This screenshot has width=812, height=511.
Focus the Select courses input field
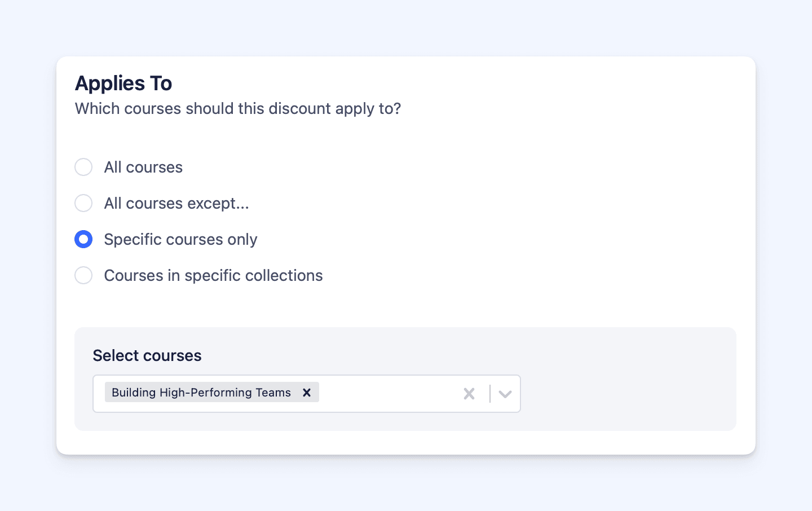click(389, 394)
